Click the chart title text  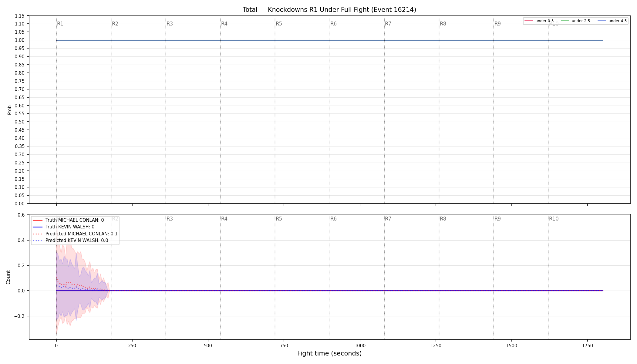pos(329,10)
